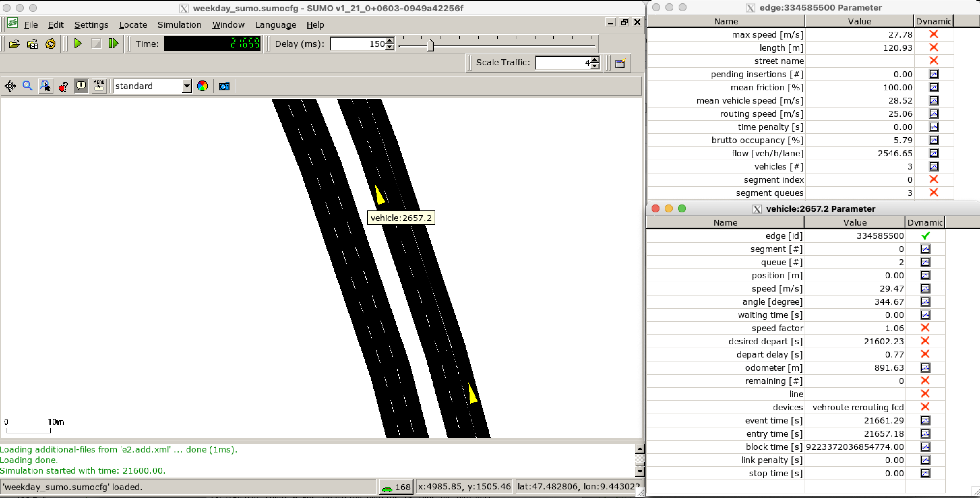Open mean friction tracker chart icon
980x498 pixels.
click(934, 87)
